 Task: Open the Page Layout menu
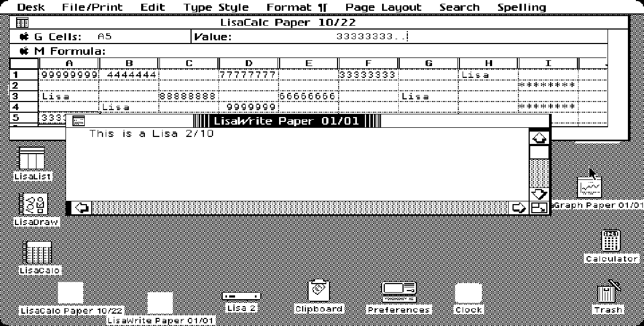(x=384, y=7)
